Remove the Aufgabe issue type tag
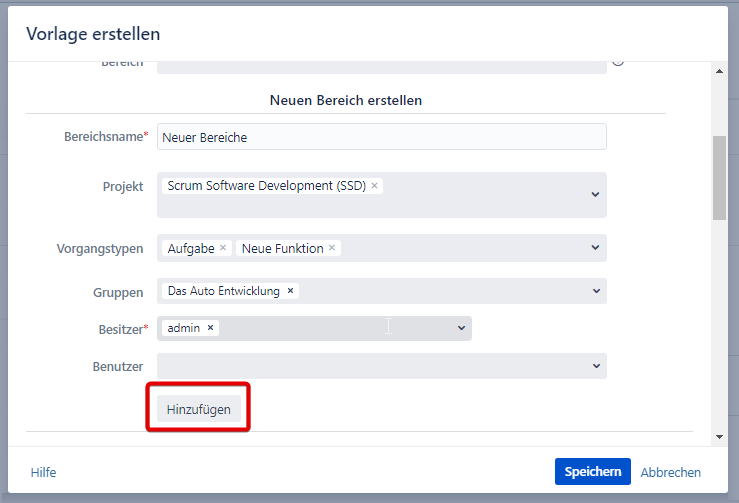 [x=223, y=248]
